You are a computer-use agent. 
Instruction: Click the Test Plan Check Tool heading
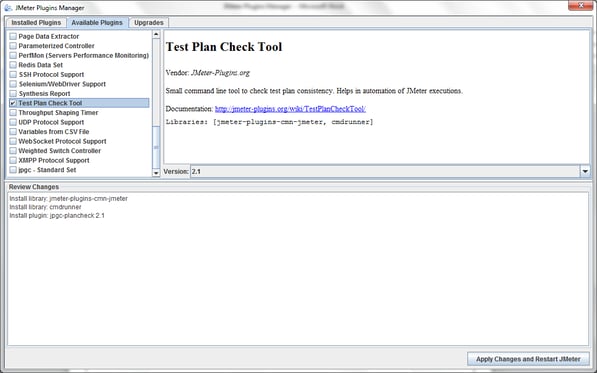tap(224, 47)
